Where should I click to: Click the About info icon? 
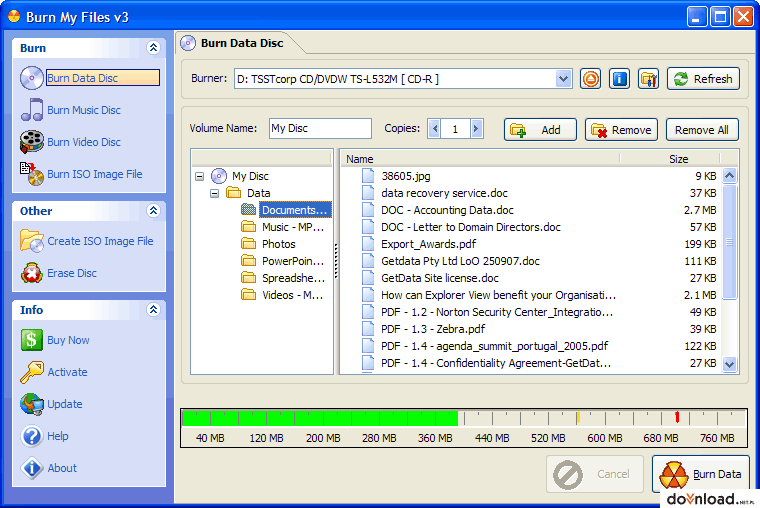pyautogui.click(x=32, y=468)
